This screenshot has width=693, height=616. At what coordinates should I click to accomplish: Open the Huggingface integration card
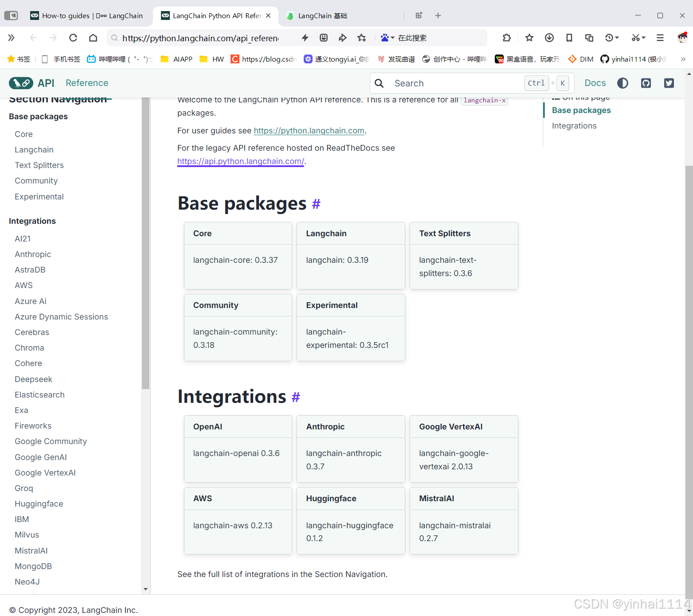[351, 521]
